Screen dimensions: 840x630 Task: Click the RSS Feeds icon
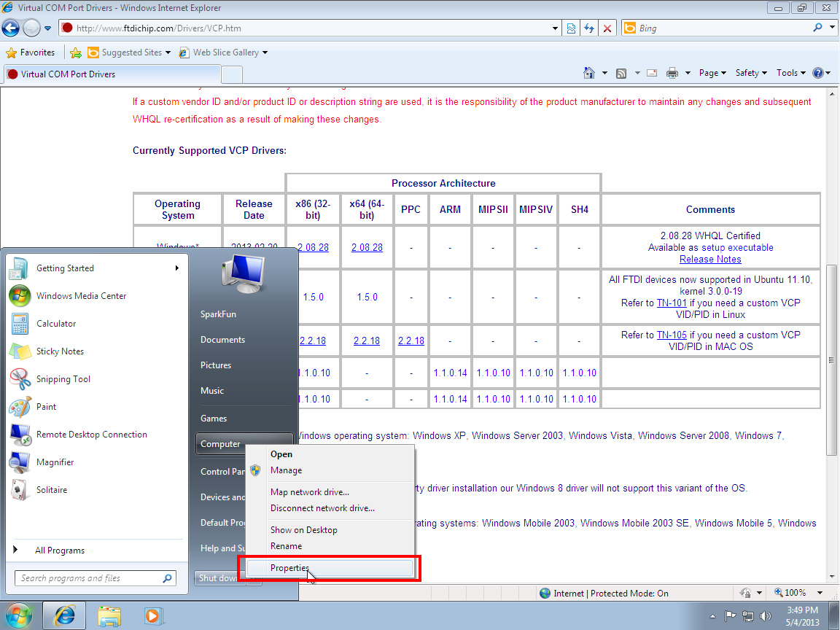[621, 74]
